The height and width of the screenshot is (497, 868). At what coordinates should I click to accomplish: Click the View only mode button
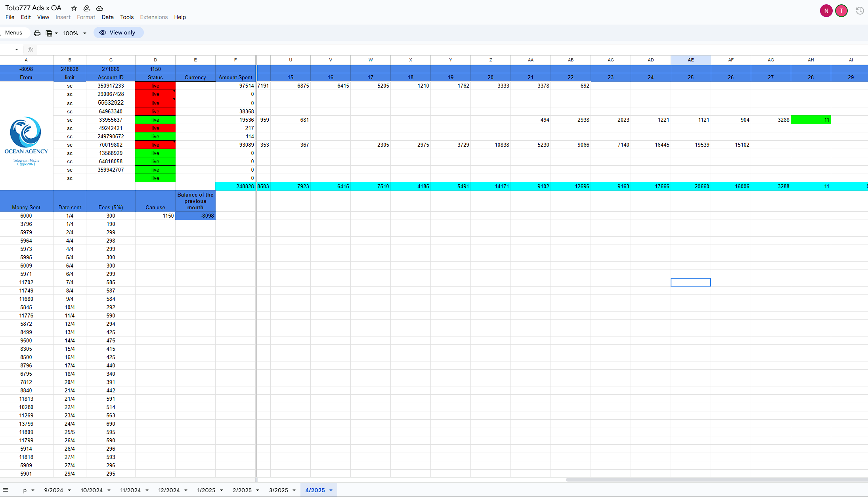pyautogui.click(x=118, y=33)
